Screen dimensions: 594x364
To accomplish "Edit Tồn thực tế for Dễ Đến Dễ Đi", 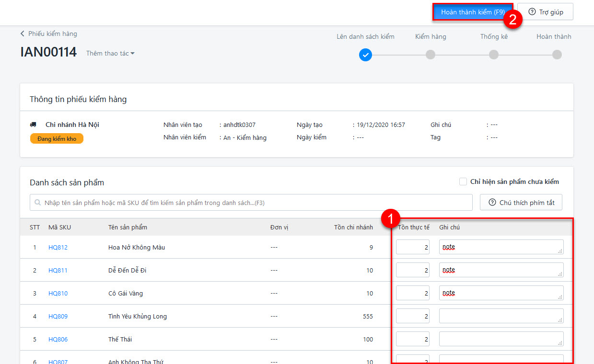I will click(413, 270).
